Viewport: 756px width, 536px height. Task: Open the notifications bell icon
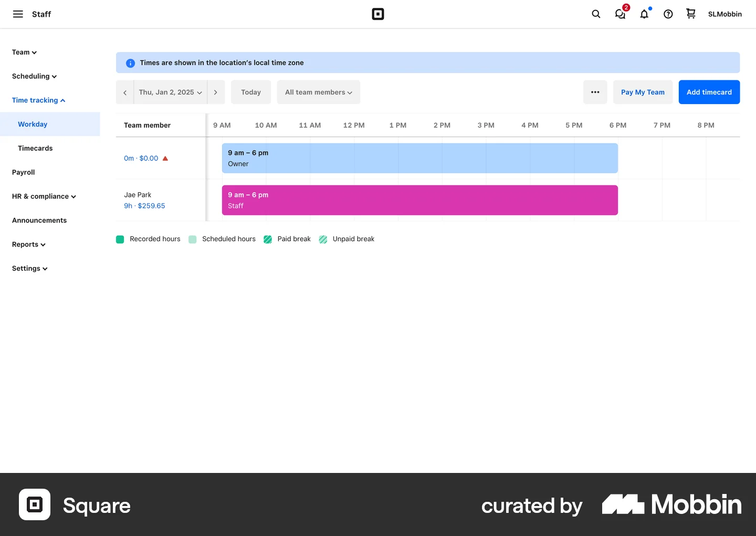click(644, 14)
